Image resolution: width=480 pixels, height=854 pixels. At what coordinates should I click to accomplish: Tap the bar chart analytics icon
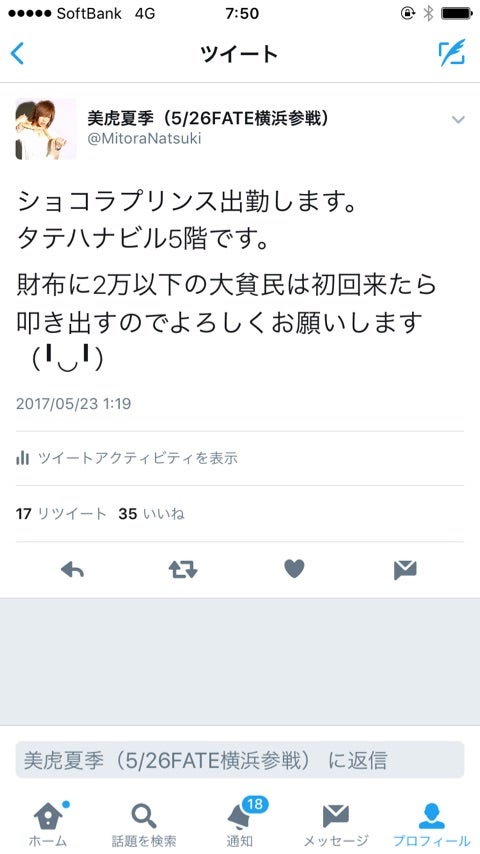pyautogui.click(x=22, y=458)
